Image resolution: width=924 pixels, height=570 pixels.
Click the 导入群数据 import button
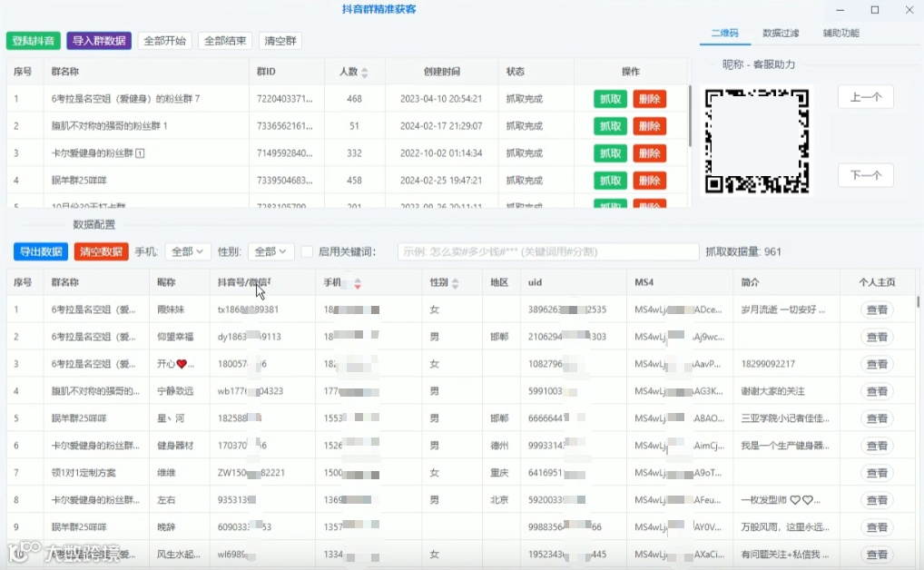coord(99,41)
